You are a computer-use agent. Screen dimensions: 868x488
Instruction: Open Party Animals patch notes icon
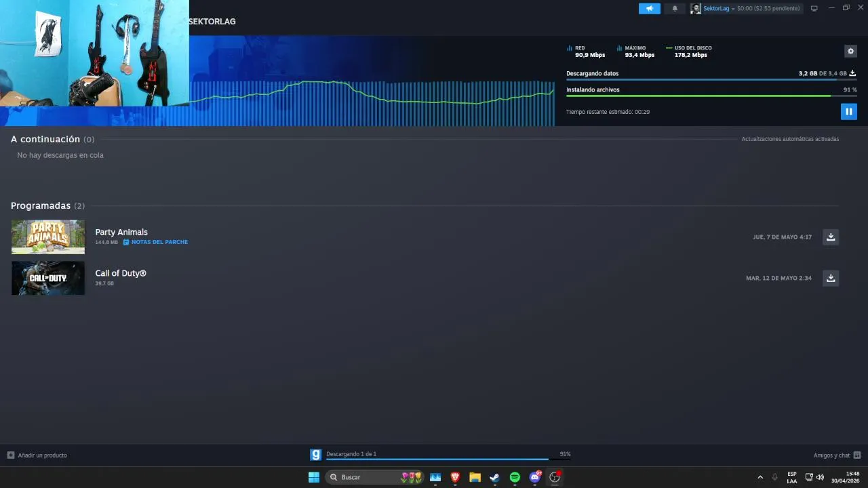(x=125, y=242)
